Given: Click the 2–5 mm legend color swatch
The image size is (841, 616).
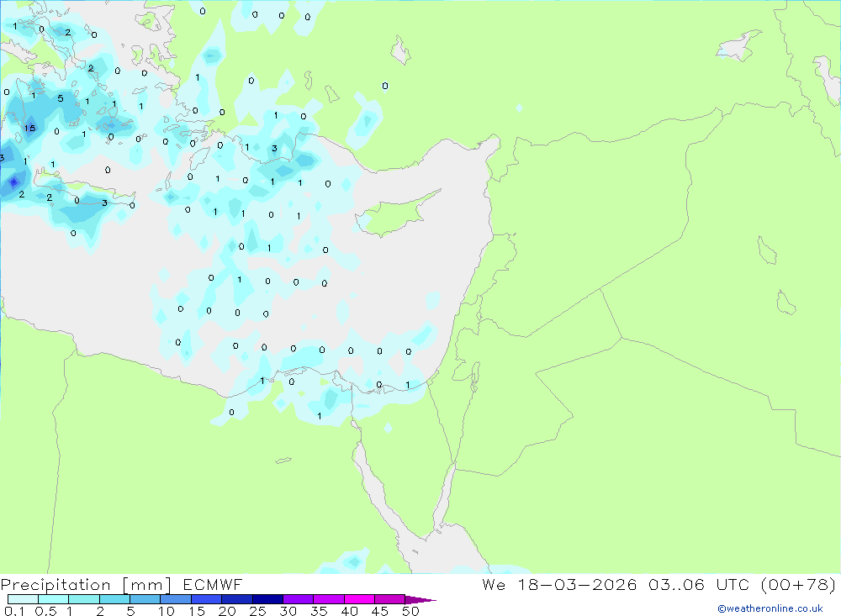Looking at the screenshot, I should click(114, 599).
